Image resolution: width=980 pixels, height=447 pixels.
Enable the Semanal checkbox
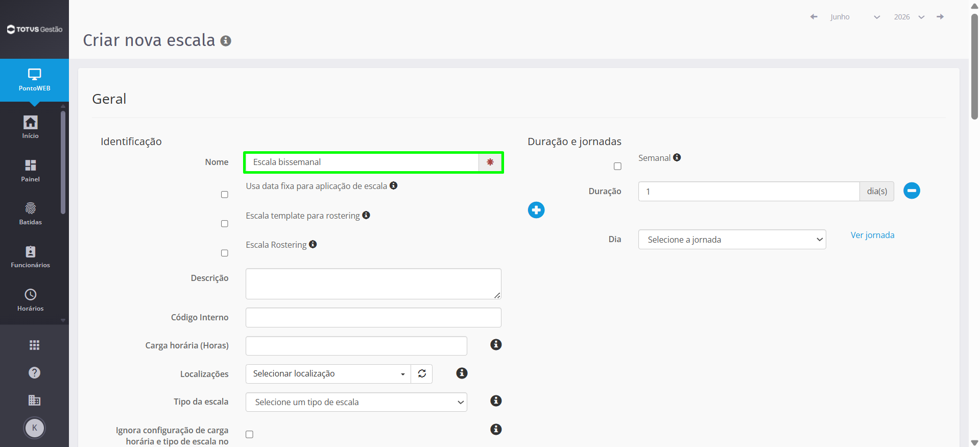(617, 167)
